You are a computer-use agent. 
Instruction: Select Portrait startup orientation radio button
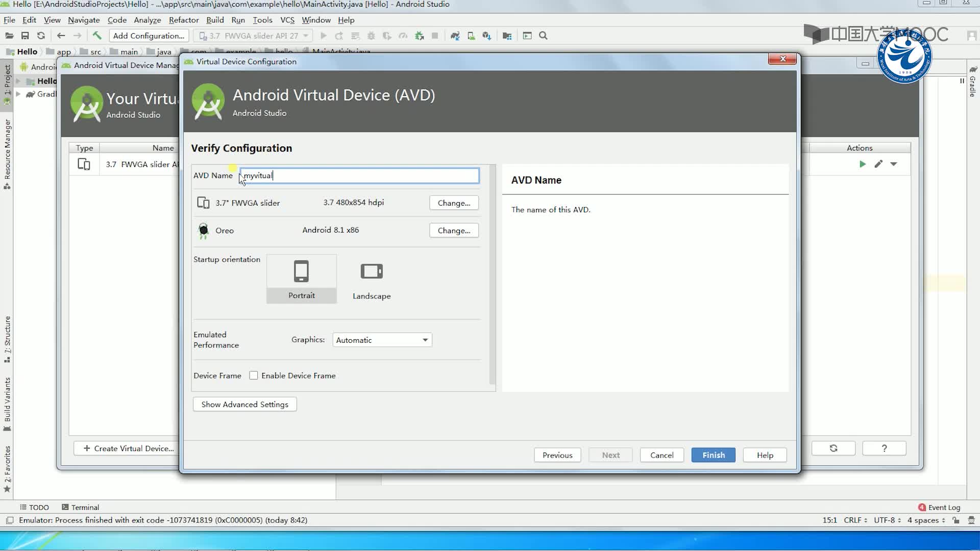click(302, 279)
